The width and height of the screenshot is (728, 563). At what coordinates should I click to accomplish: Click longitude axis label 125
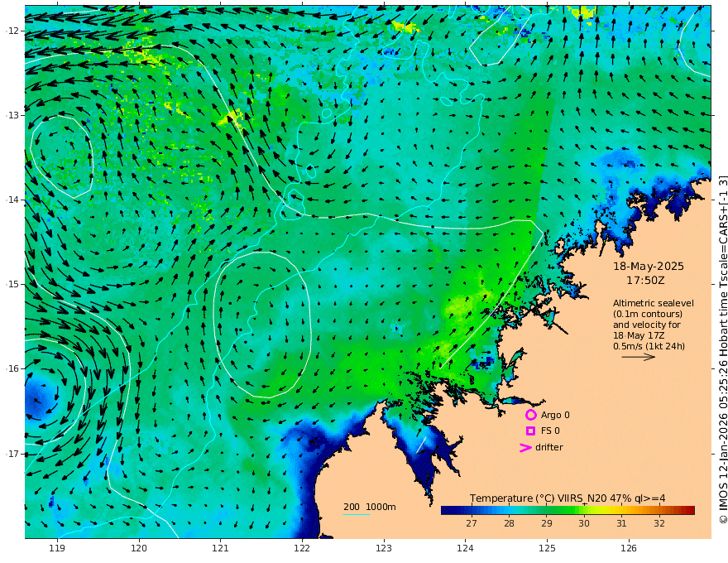tap(547, 548)
